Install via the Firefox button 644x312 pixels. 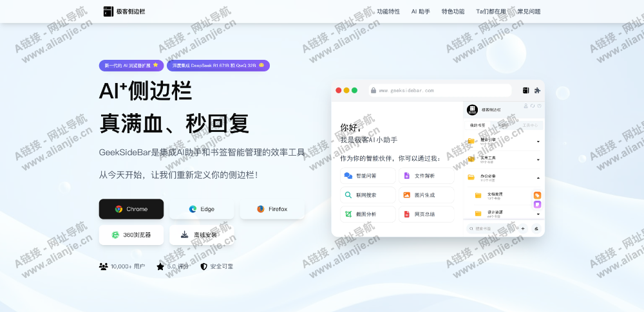(272, 209)
